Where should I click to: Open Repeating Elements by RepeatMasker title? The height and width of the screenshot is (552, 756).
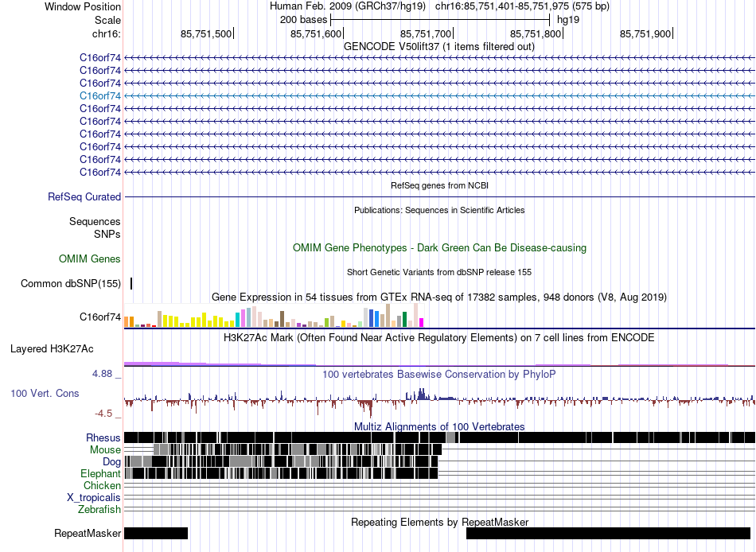pos(440,522)
